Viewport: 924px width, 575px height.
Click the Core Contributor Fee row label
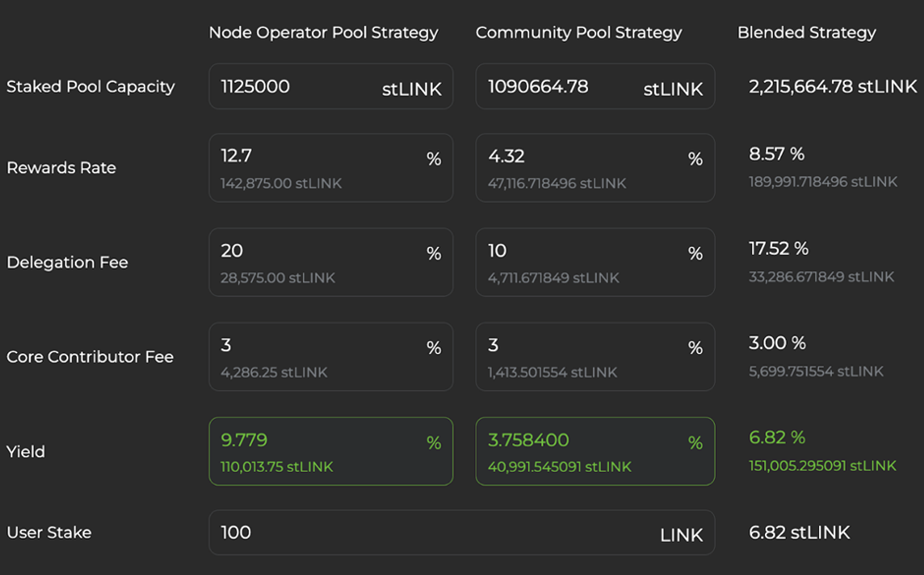[90, 357]
